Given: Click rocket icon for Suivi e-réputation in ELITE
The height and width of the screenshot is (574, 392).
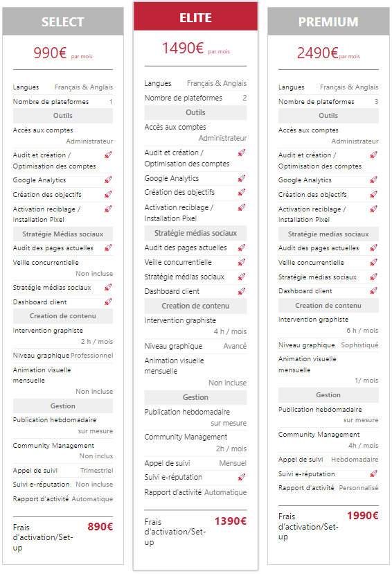Looking at the screenshot, I should pos(242,477).
